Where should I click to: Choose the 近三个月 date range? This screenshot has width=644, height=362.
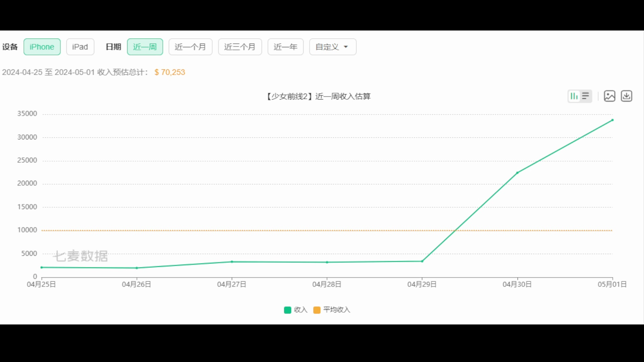[x=240, y=47]
